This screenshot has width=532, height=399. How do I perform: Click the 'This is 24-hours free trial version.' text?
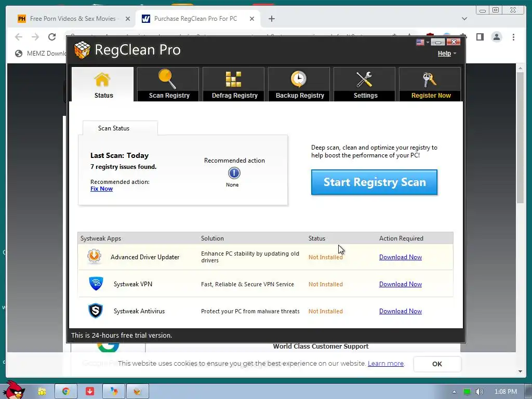(122, 335)
